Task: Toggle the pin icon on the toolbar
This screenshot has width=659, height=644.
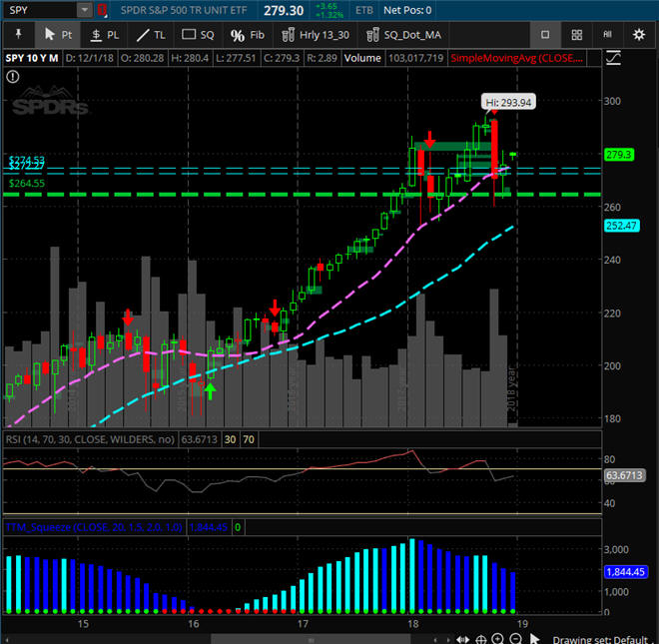Action: 18,34
